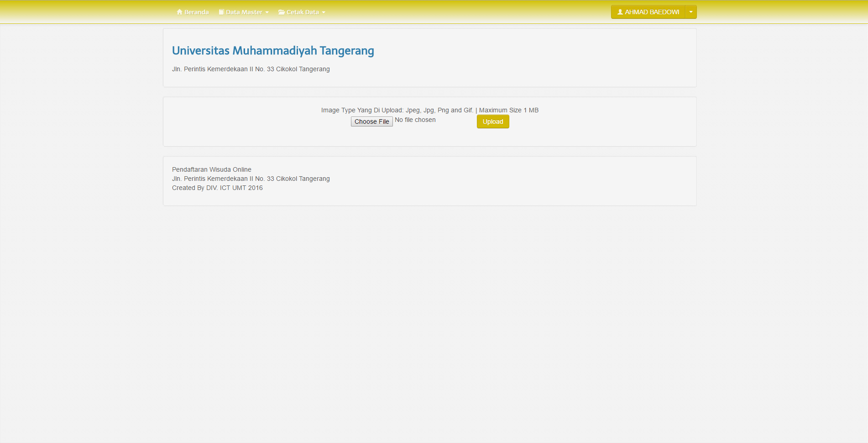Click the footer address 'Jln. Perintis Kemerdekaan' line
The width and height of the screenshot is (868, 443).
click(251, 179)
